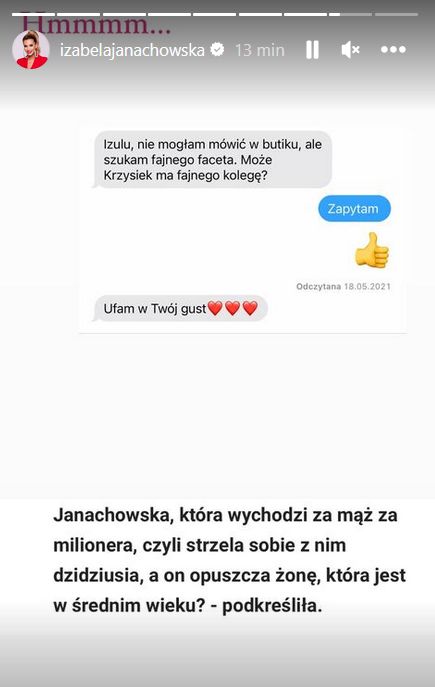Unmute the story sound speaker icon
Screen dimensions: 435x687
350,50
